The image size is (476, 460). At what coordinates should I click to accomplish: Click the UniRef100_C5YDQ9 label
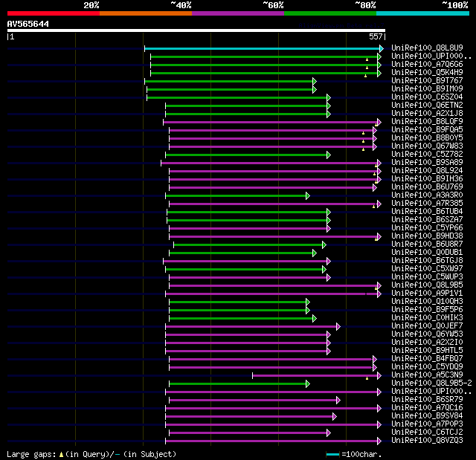pyautogui.click(x=427, y=367)
